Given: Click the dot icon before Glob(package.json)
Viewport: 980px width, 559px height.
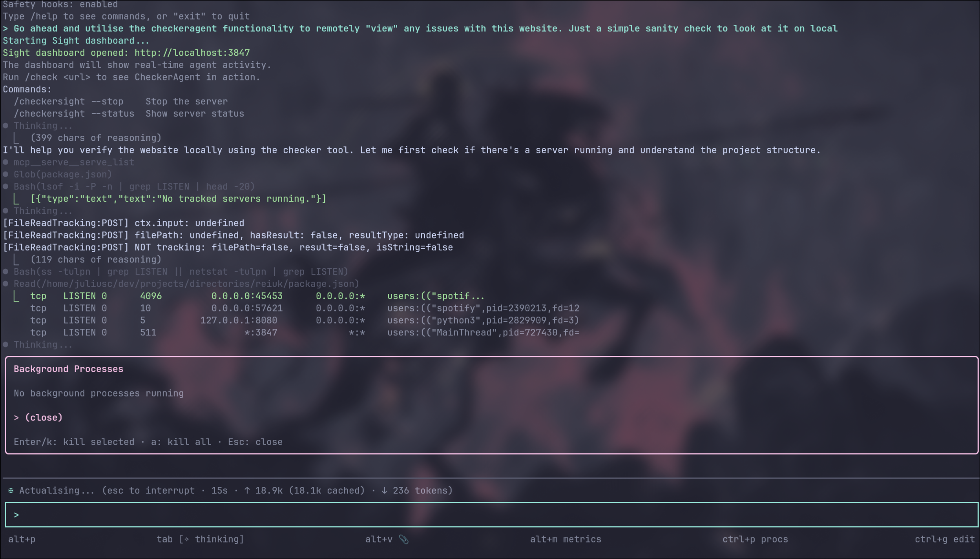Looking at the screenshot, I should coord(5,174).
